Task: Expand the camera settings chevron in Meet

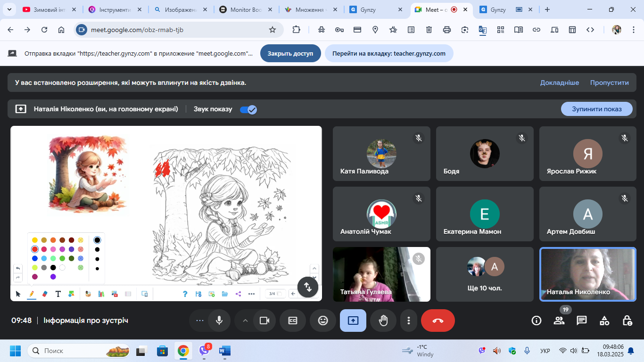Action: pyautogui.click(x=245, y=321)
